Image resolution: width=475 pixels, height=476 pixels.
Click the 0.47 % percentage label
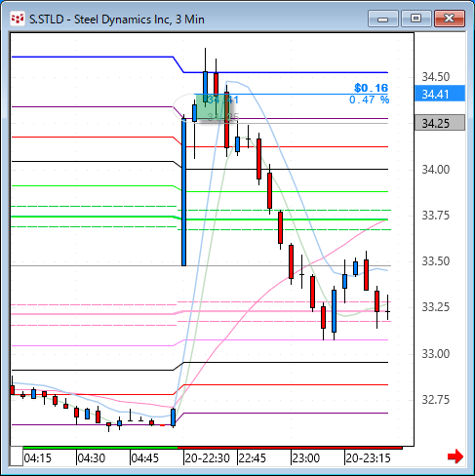[x=369, y=99]
